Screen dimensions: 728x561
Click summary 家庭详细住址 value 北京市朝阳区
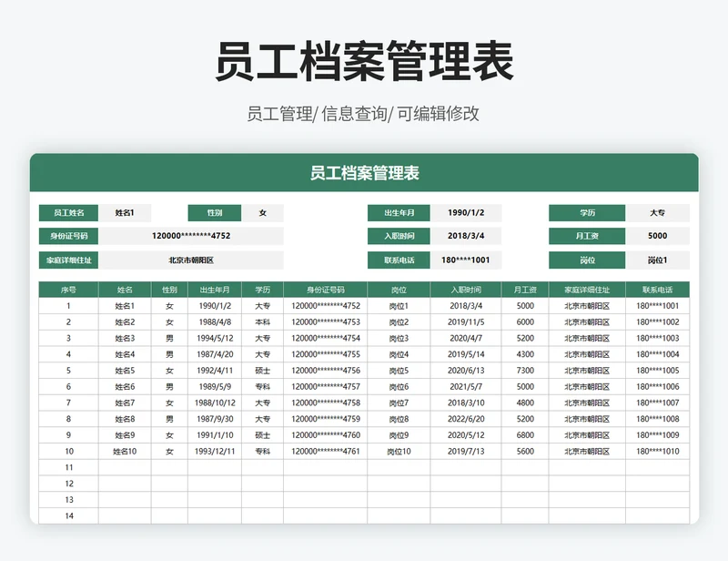[x=191, y=260]
